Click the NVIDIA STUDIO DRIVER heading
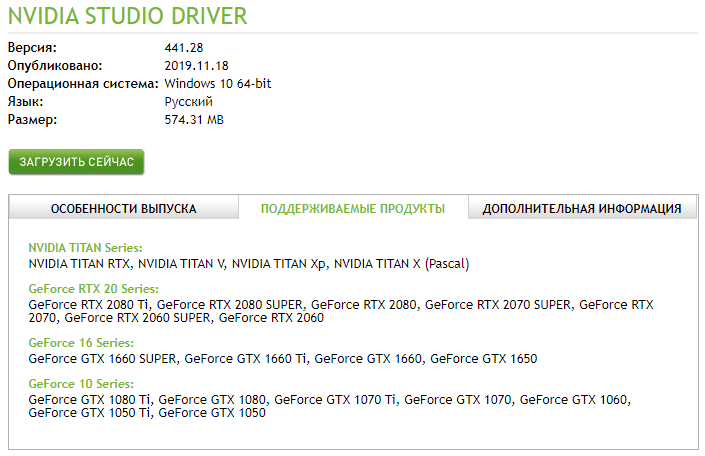This screenshot has height=456, width=705. pyautogui.click(x=128, y=16)
